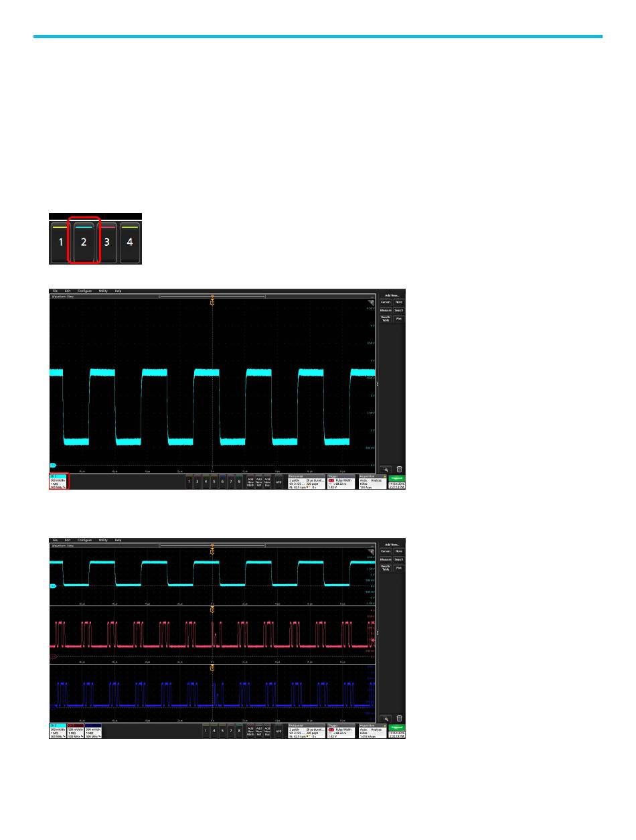The width and height of the screenshot is (636, 840).
Task: Tap channel 3 button in the front-panel strip
Action: click(106, 241)
